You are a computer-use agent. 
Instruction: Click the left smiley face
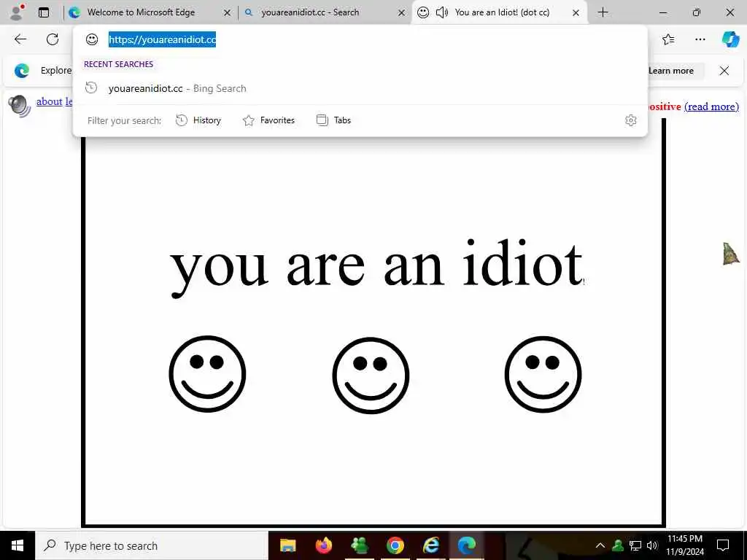pos(207,374)
